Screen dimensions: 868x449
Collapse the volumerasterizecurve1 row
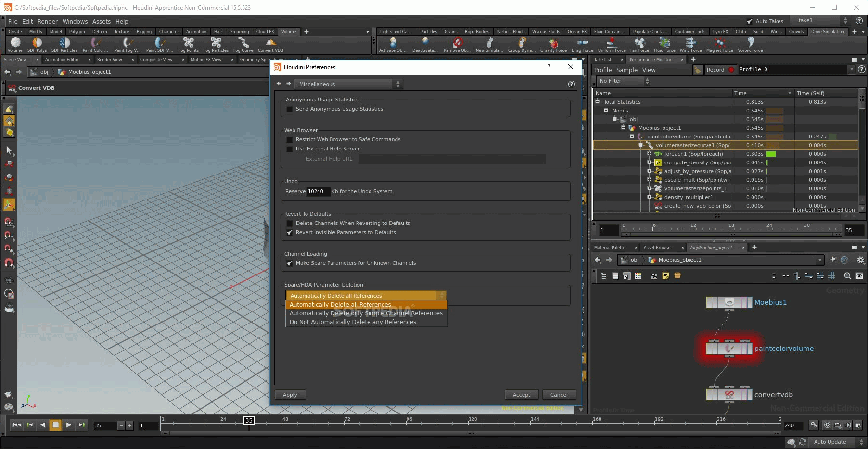pyautogui.click(x=640, y=145)
